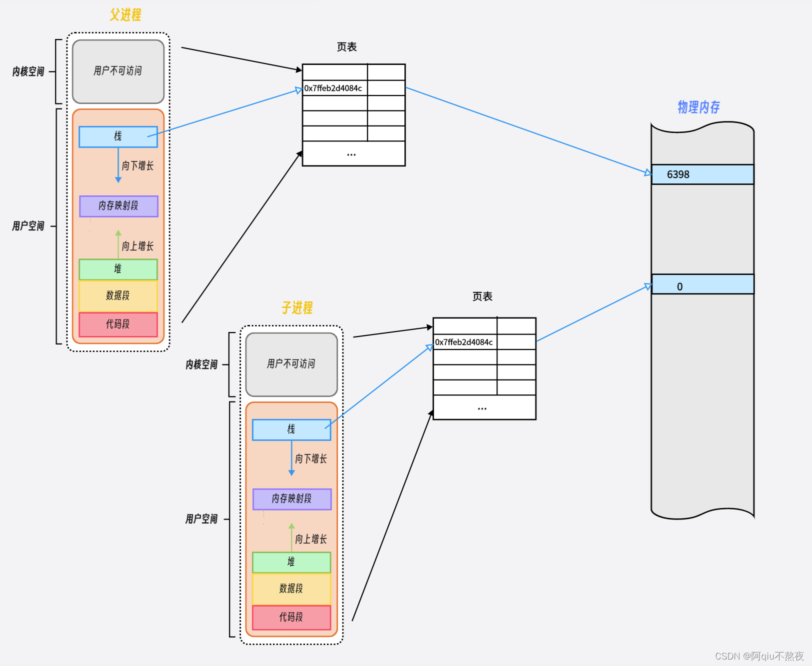Select 0x7ffeb2d4084c in child page table
Viewport: 812px width, 666px height.
(464, 342)
